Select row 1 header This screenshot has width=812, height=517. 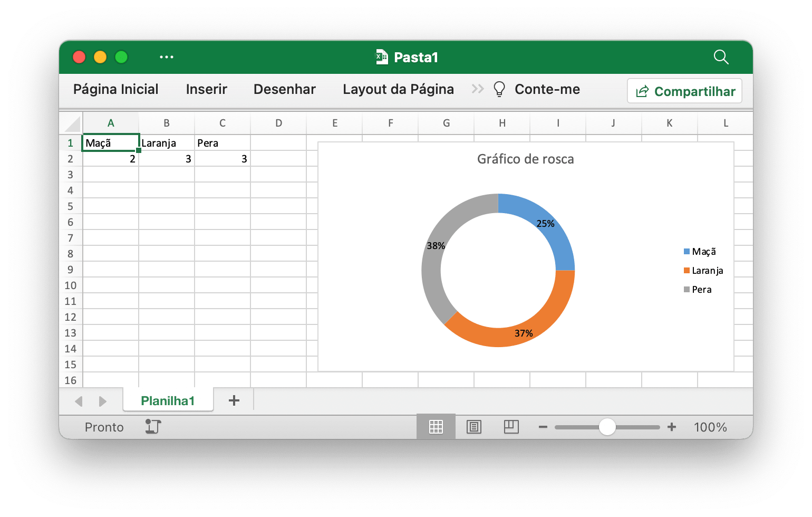click(x=71, y=143)
